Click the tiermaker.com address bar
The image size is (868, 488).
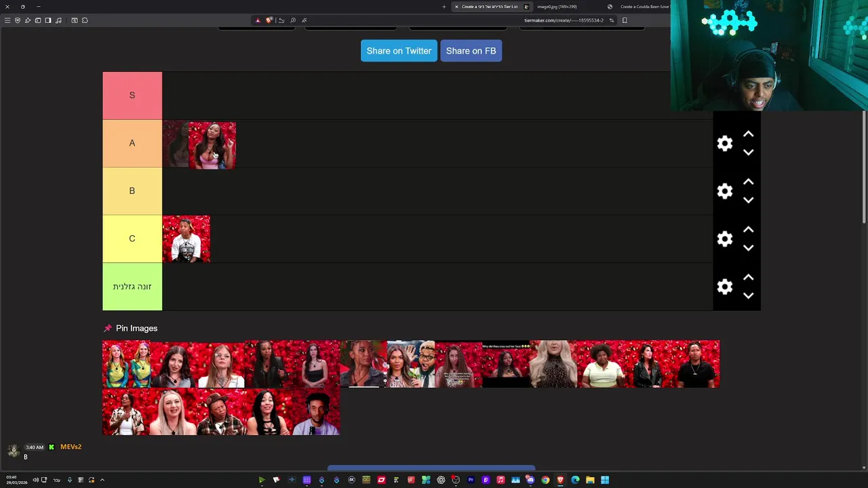(x=564, y=20)
